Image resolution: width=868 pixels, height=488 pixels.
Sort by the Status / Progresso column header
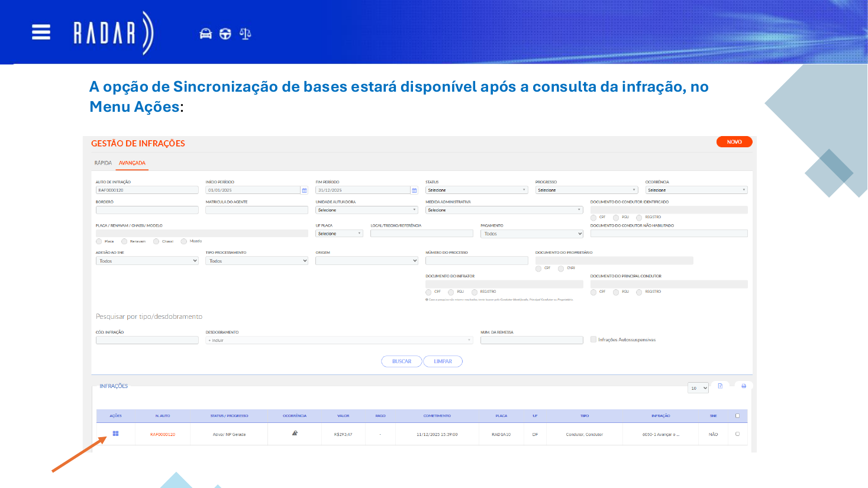[229, 416]
